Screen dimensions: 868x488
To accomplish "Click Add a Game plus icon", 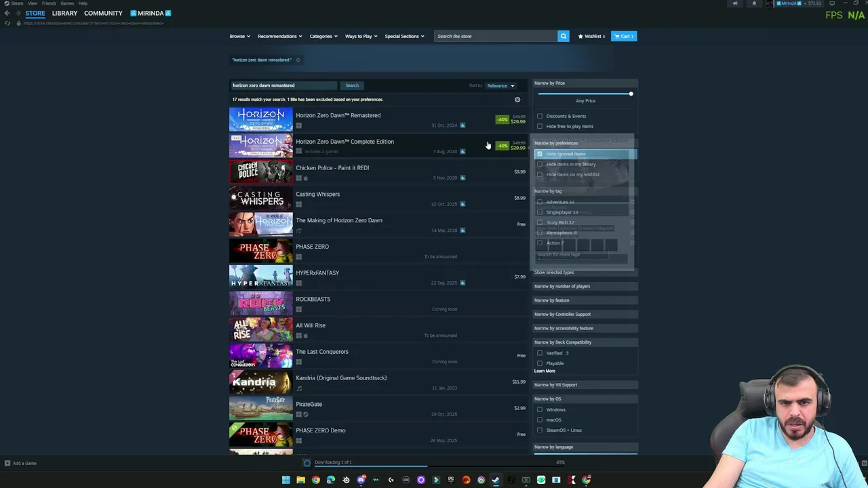I will point(7,464).
